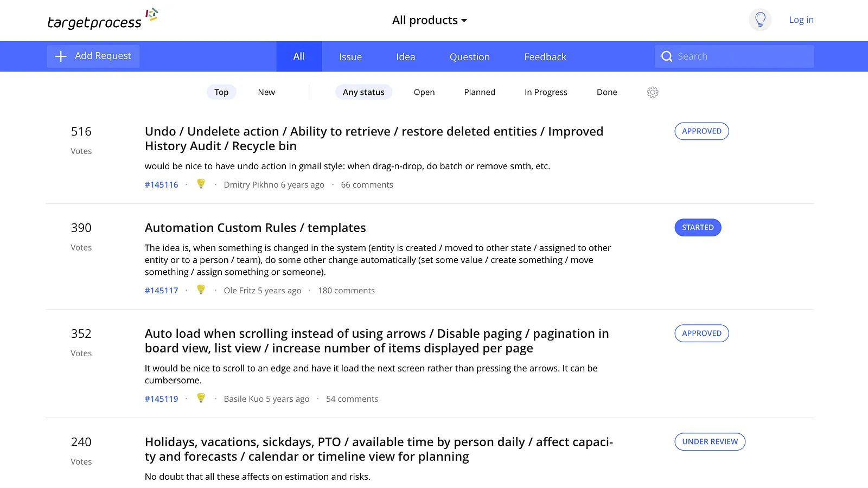Open request ID #145116
This screenshot has height=488, width=868.
point(161,185)
